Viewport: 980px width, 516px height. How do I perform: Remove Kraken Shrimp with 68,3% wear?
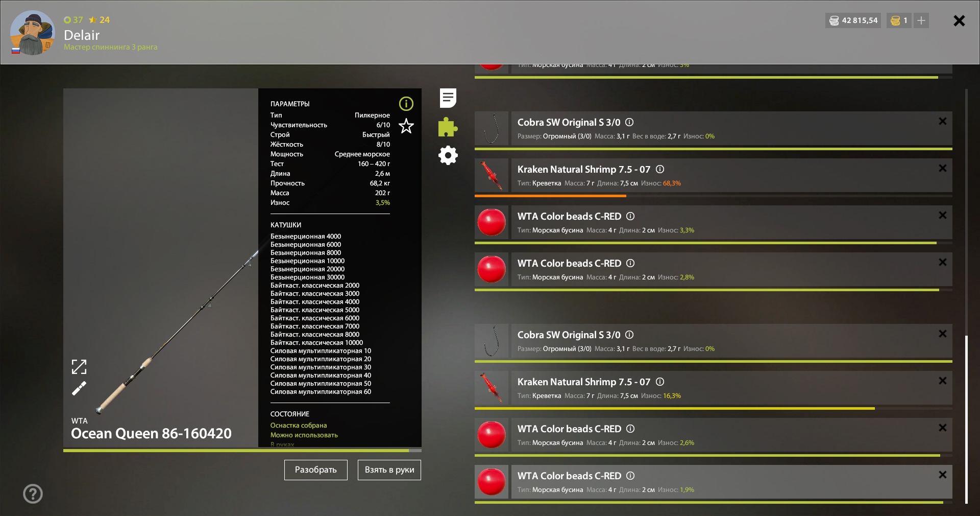tap(943, 168)
